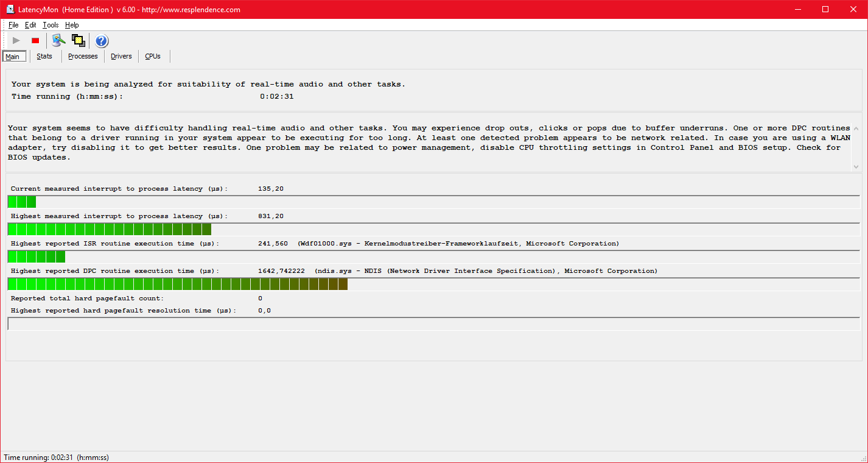Switch to the Stats tab
The height and width of the screenshot is (463, 868).
coord(44,56)
